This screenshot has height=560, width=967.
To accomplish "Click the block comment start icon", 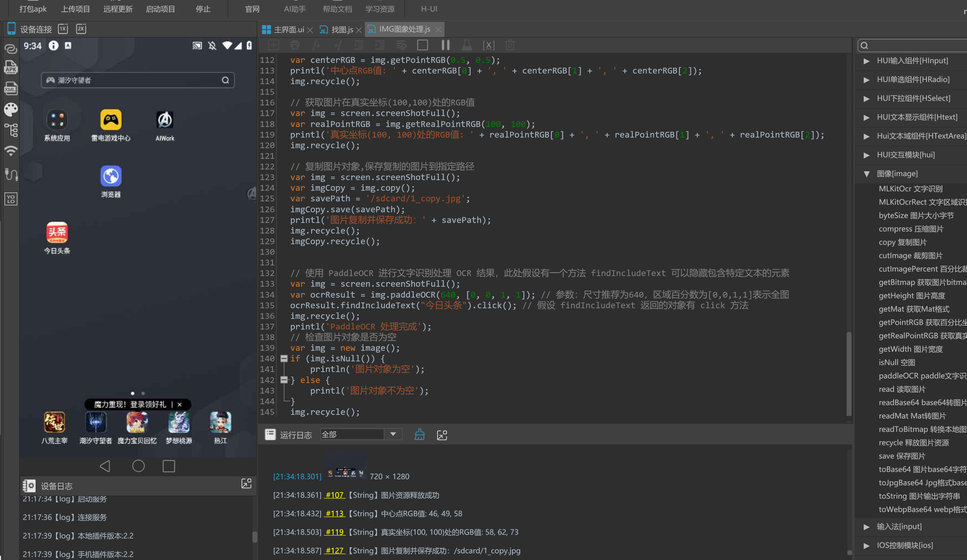I will 316,45.
